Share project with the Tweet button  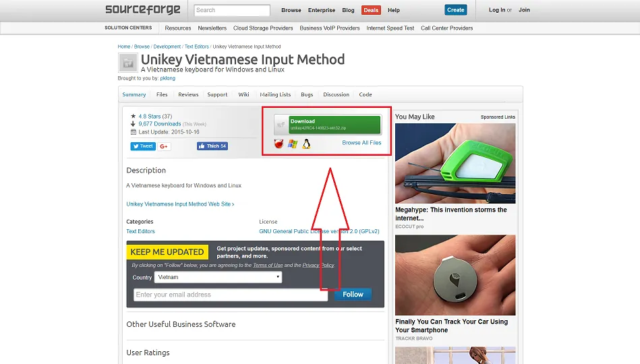143,146
